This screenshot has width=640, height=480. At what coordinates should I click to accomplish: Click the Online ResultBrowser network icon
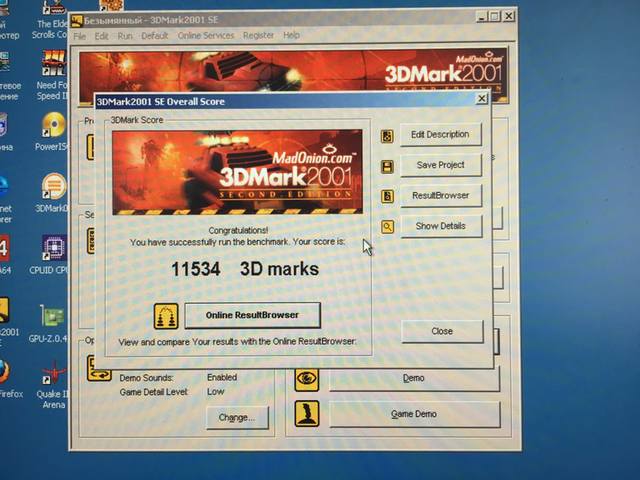[x=166, y=316]
